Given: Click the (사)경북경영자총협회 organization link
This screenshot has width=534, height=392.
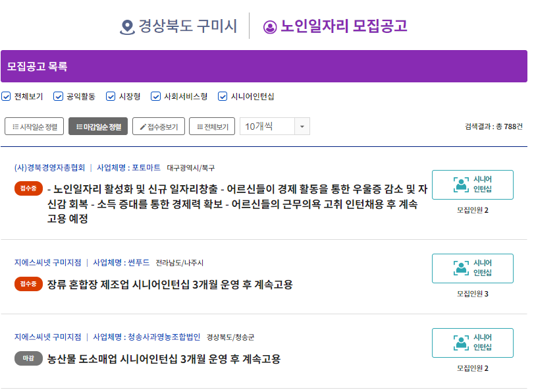Looking at the screenshot, I should (49, 168).
